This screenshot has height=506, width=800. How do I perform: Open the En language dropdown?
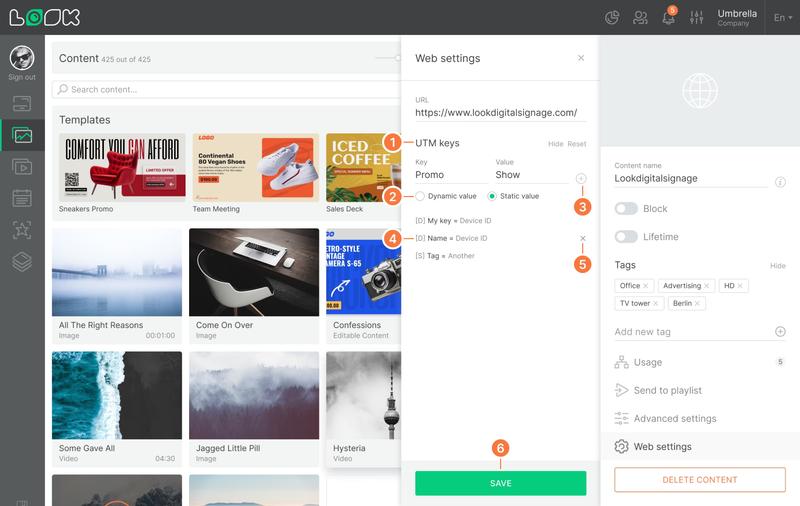[x=783, y=18]
